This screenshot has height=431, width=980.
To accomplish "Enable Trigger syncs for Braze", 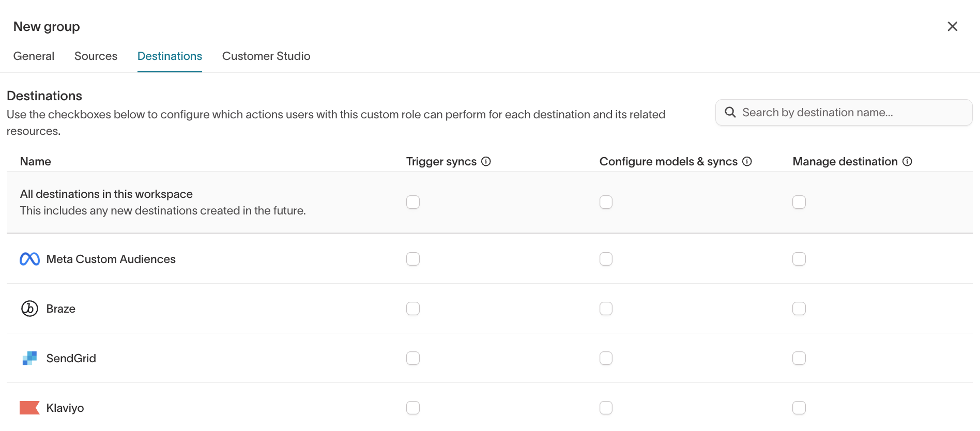I will click(x=412, y=309).
